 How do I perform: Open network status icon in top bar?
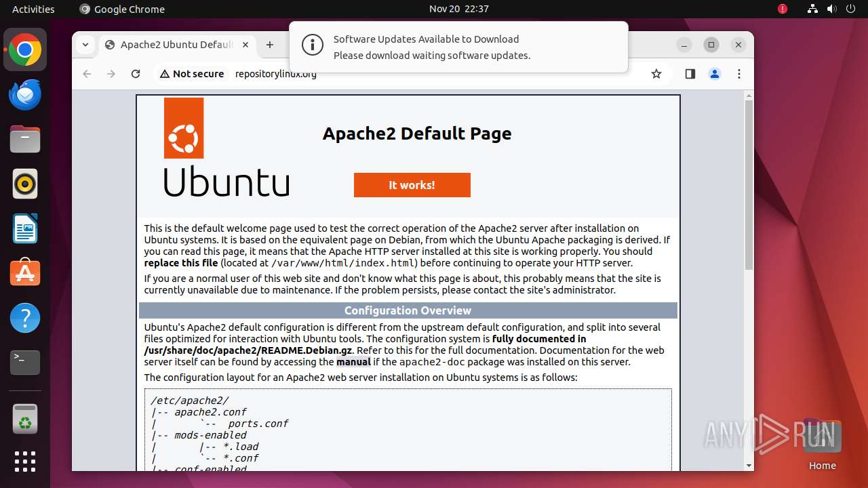[813, 9]
